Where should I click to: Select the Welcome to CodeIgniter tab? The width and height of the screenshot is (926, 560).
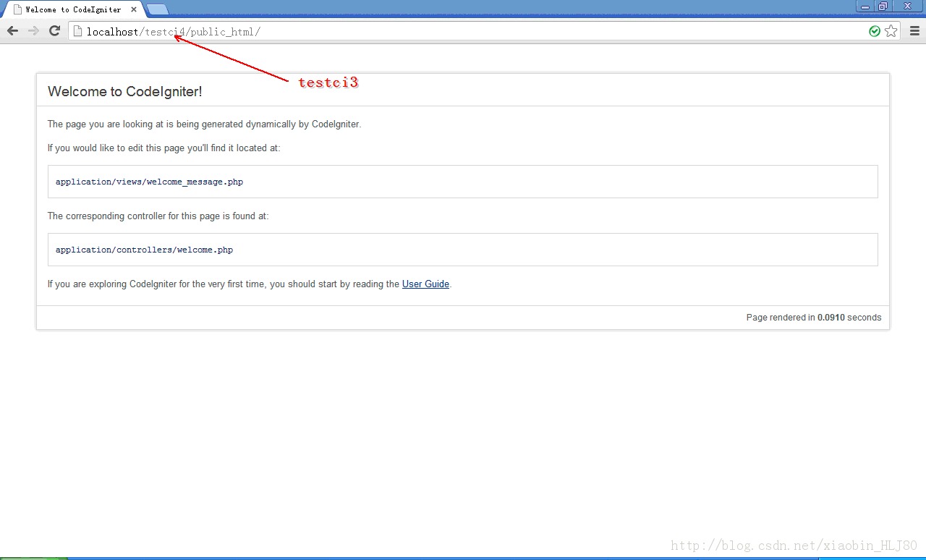click(x=73, y=10)
